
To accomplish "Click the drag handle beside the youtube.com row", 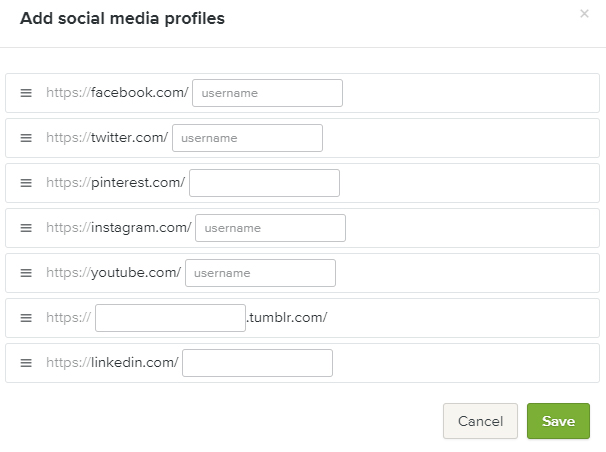I will pyautogui.click(x=26, y=273).
